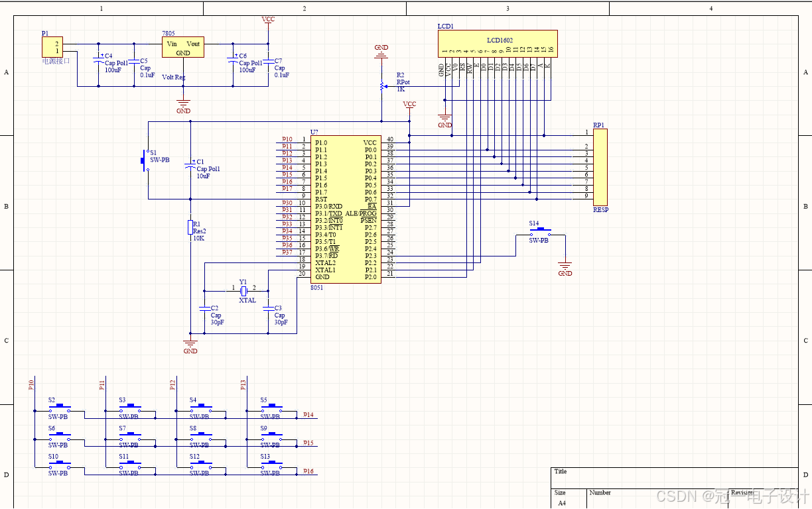
Task: Select the C7 capacitor symbol
Action: [x=268, y=61]
